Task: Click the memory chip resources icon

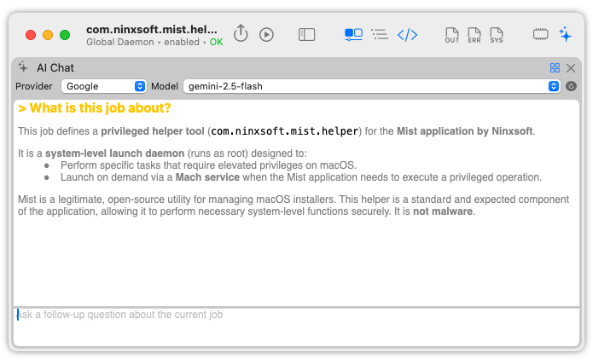Action: pyautogui.click(x=540, y=34)
